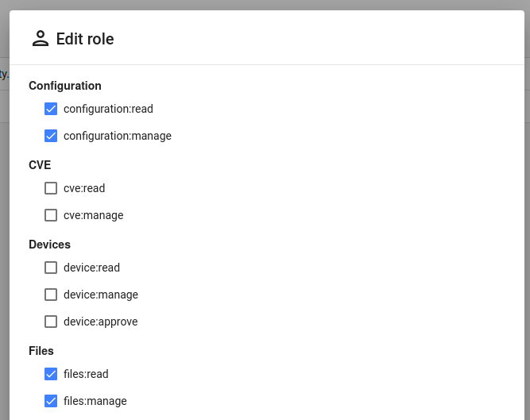Image resolution: width=530 pixels, height=420 pixels.
Task: Enable the cve:read permission checkbox
Action: [x=51, y=188]
